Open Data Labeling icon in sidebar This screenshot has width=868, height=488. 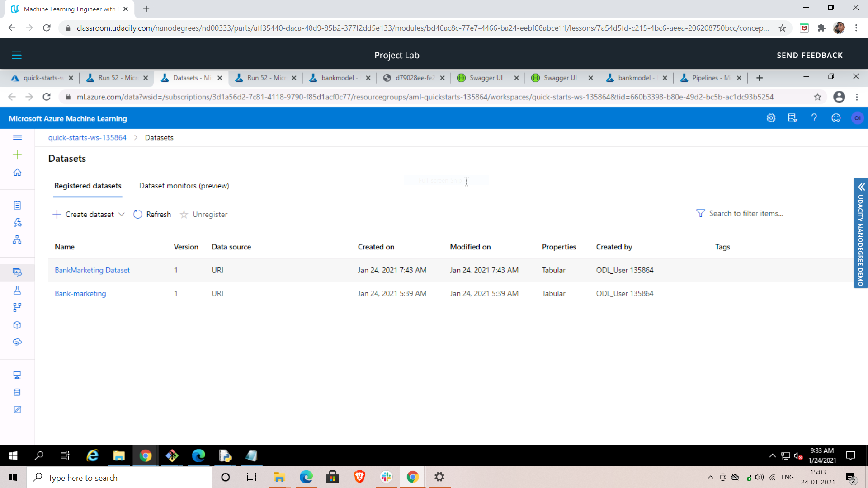pyautogui.click(x=17, y=410)
